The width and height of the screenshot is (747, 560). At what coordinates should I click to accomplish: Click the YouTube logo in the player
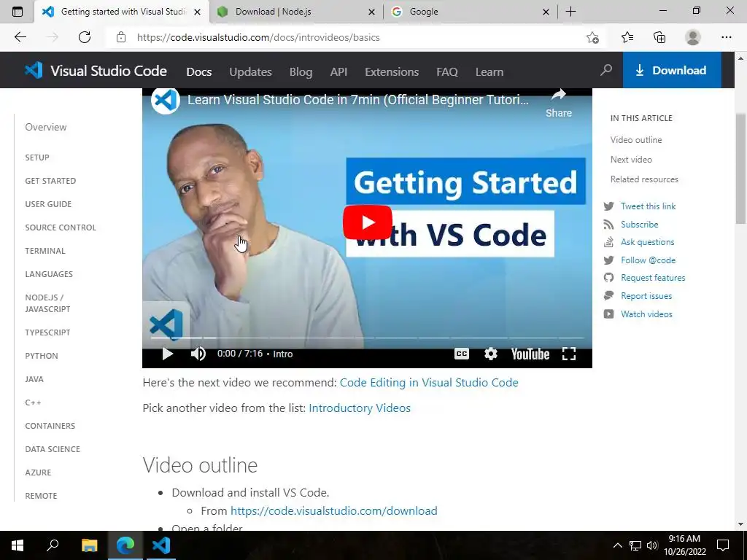coord(530,354)
